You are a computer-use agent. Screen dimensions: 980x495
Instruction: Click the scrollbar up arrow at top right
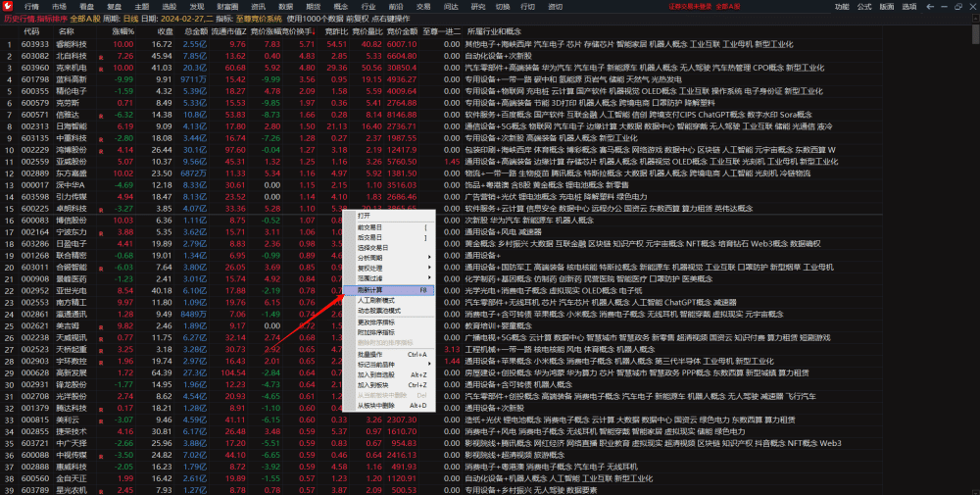(x=976, y=18)
